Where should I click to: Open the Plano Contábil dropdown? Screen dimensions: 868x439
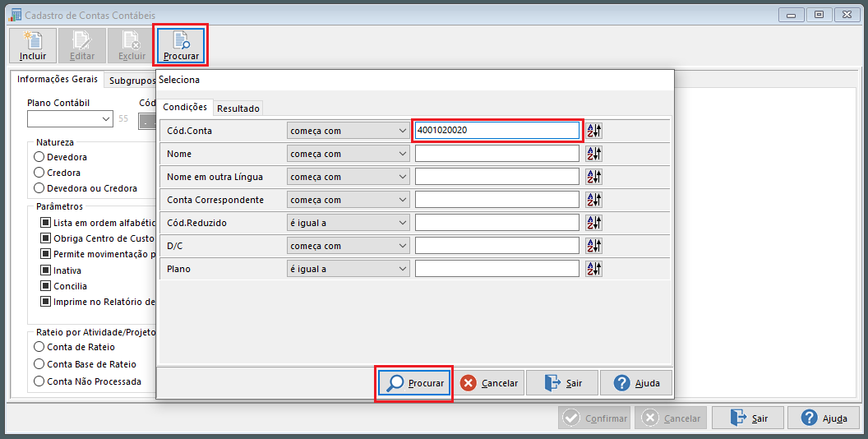tap(71, 119)
